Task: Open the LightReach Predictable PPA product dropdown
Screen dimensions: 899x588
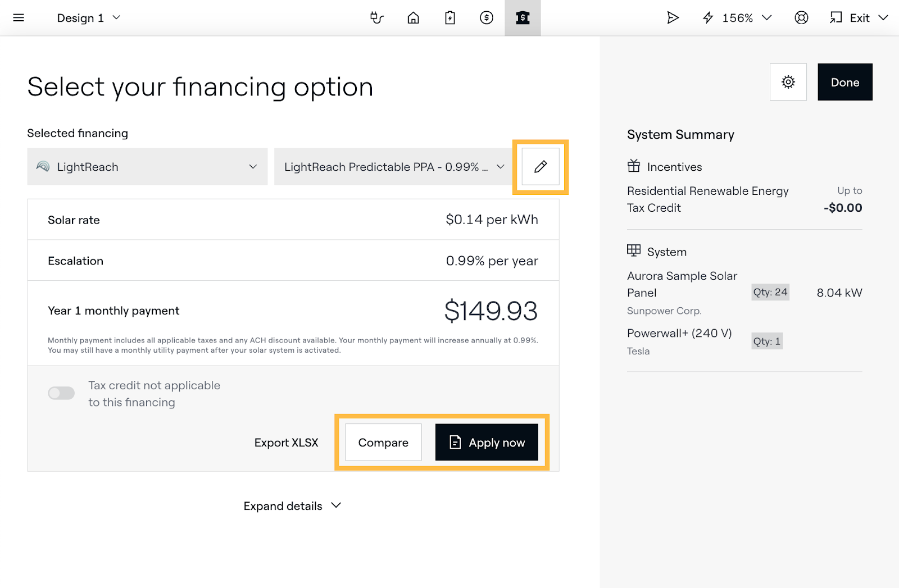Action: (x=394, y=167)
